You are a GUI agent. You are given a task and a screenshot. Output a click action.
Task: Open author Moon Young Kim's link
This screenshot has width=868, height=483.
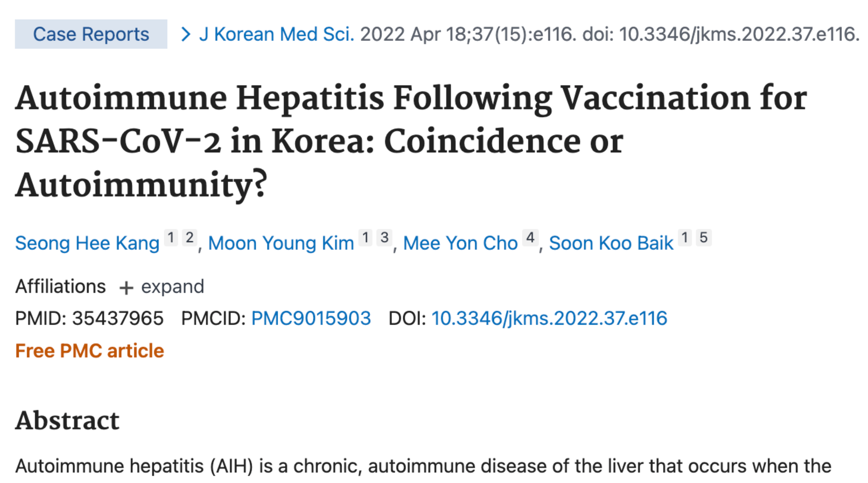click(281, 243)
